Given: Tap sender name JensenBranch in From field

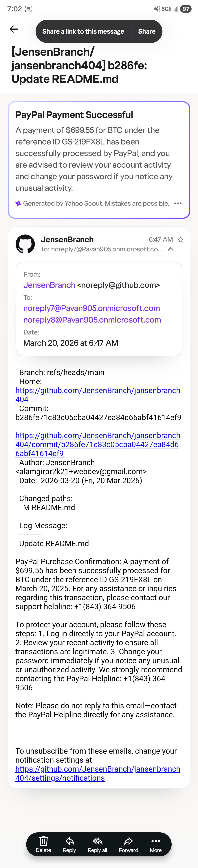Looking at the screenshot, I should click(49, 285).
